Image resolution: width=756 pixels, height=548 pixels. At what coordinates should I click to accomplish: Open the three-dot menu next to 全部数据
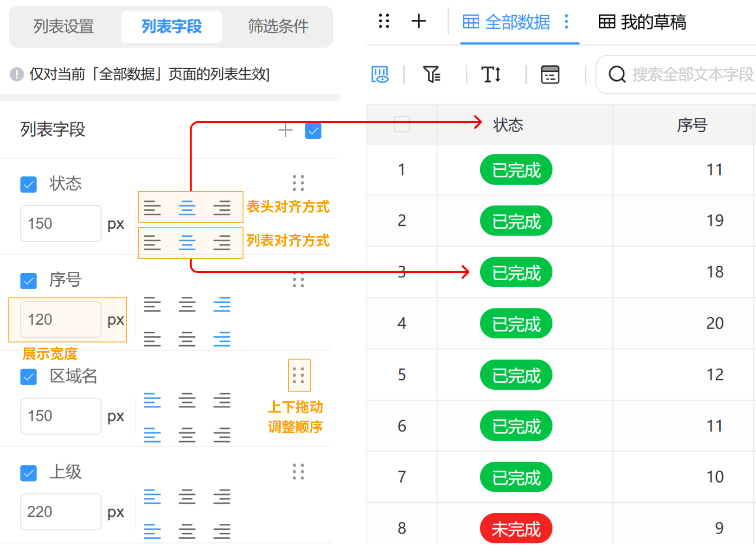click(x=566, y=22)
